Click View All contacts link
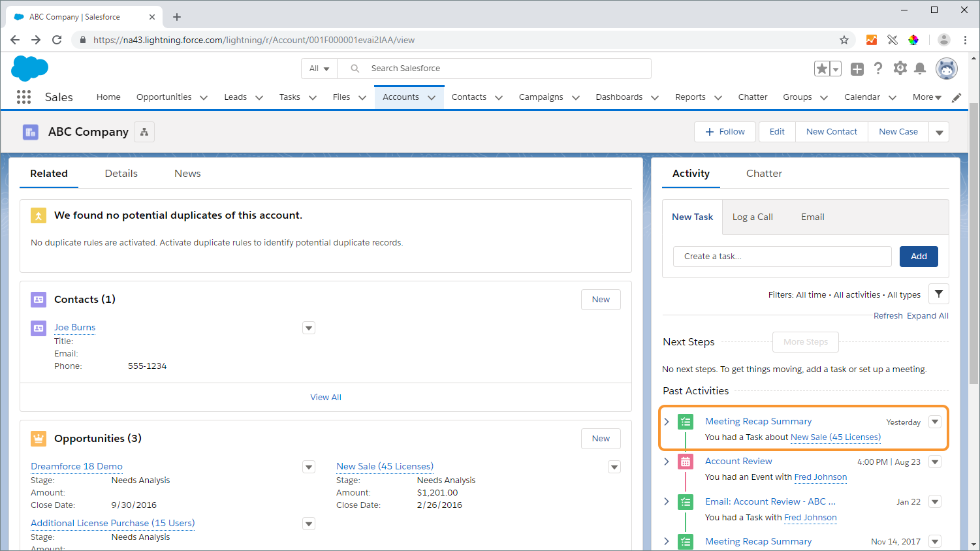Image resolution: width=980 pixels, height=551 pixels. [x=326, y=398]
